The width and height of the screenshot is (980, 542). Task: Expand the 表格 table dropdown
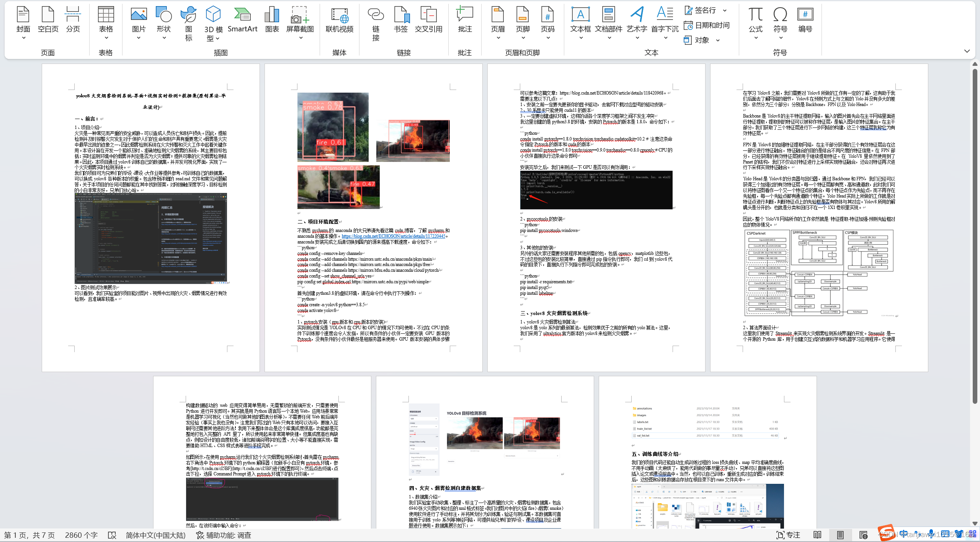point(106,38)
